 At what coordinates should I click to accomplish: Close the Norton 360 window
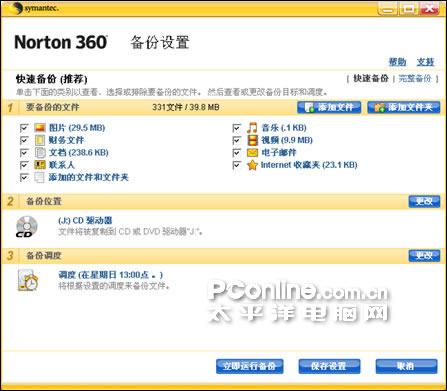pos(429,9)
